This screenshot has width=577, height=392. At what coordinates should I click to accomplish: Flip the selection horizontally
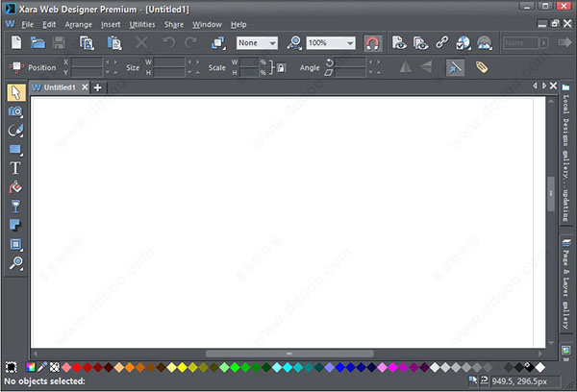(x=406, y=67)
